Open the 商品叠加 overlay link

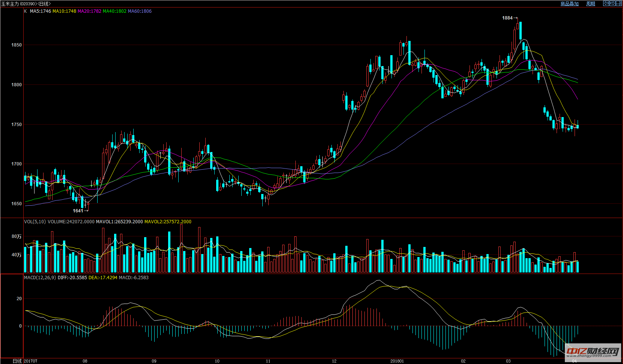click(x=569, y=4)
